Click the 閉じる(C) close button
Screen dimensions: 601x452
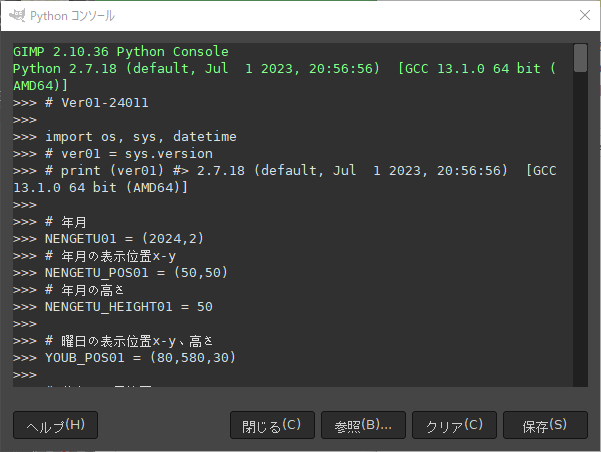pyautogui.click(x=272, y=425)
